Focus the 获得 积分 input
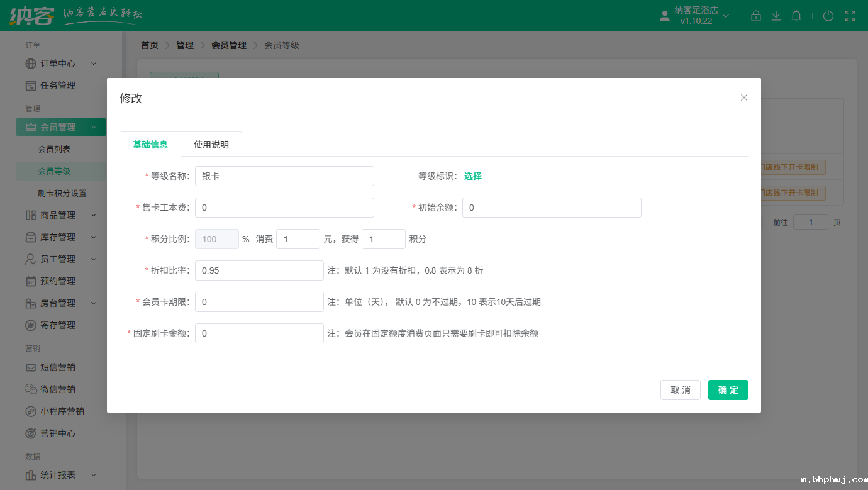The width and height of the screenshot is (868, 490). coord(384,239)
